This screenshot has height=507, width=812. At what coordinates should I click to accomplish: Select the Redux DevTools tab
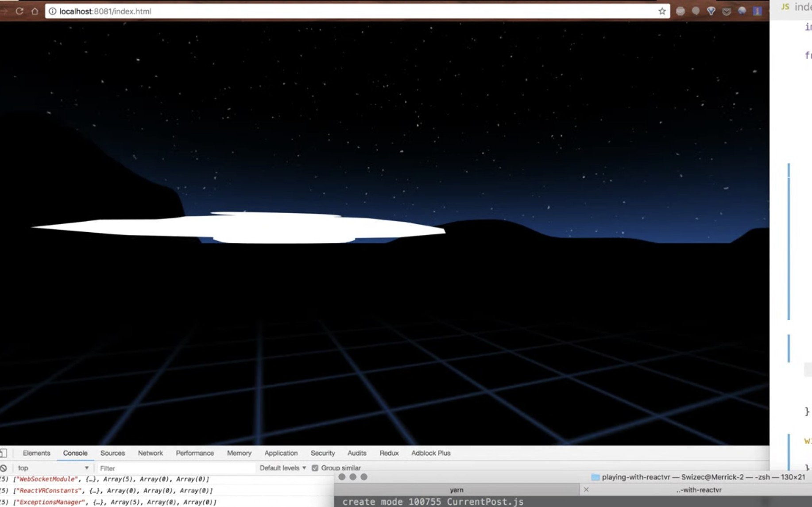(x=389, y=453)
